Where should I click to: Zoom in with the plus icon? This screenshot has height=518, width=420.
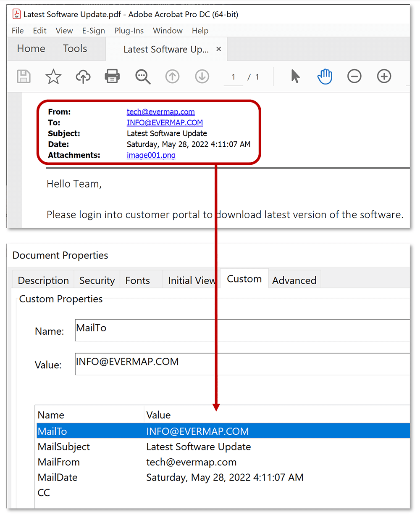point(384,77)
